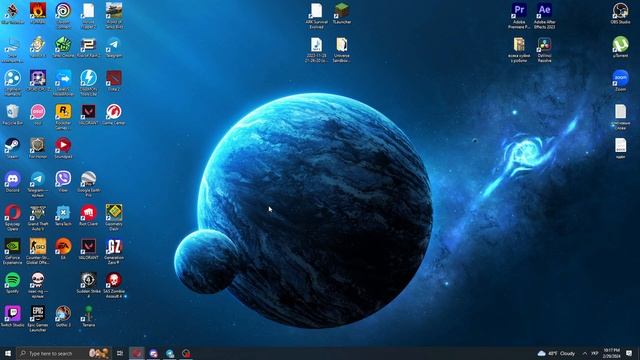This screenshot has height=360, width=640.
Task: Select the pink osu! shortcut
Action: 38,114
